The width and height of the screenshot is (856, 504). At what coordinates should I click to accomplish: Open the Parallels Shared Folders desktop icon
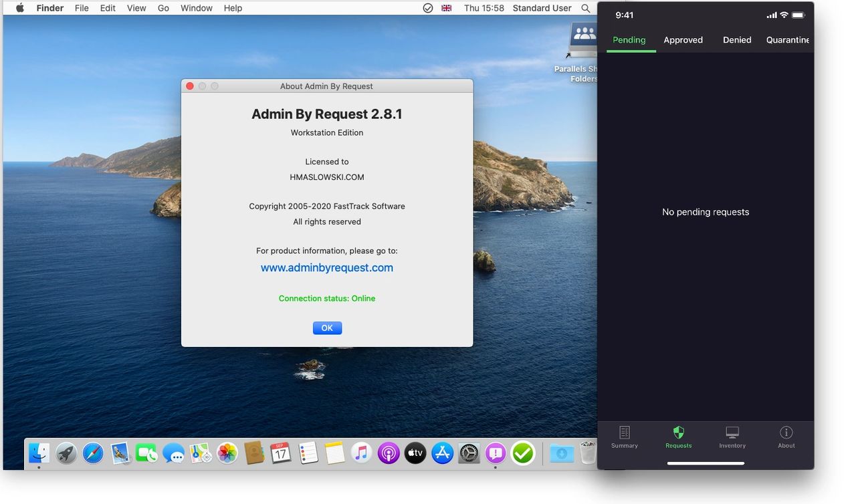pos(583,40)
